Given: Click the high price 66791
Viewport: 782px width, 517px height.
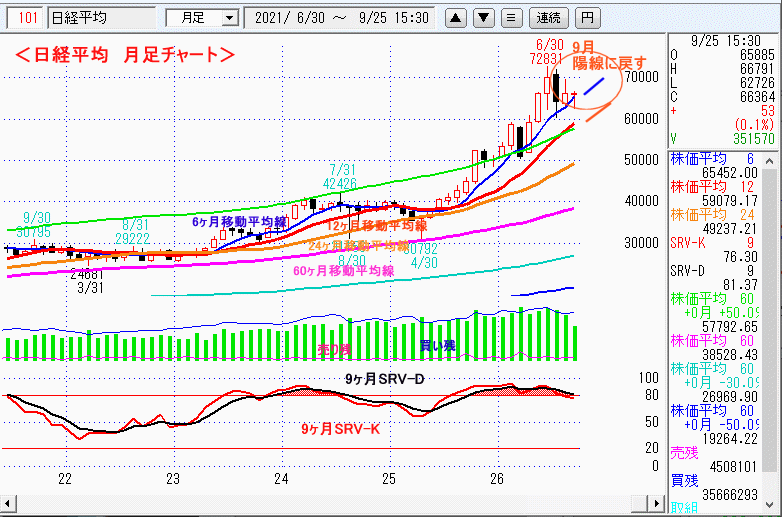Looking at the screenshot, I should (758, 69).
